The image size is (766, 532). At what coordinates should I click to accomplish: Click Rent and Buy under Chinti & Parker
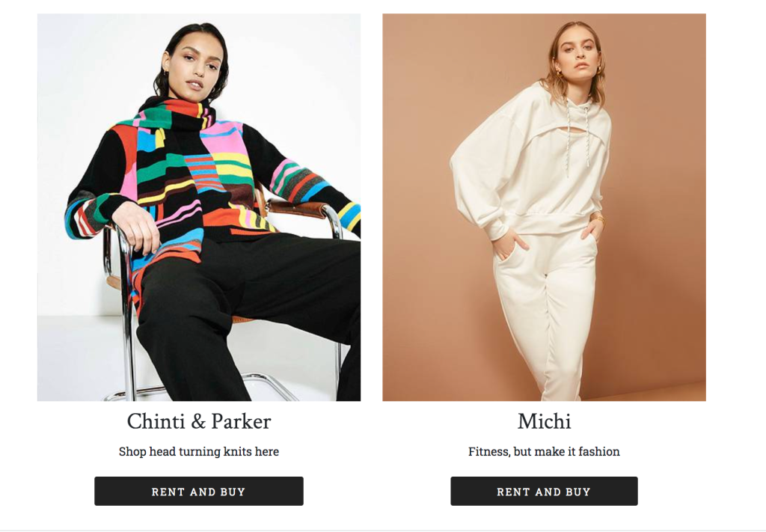pyautogui.click(x=199, y=491)
